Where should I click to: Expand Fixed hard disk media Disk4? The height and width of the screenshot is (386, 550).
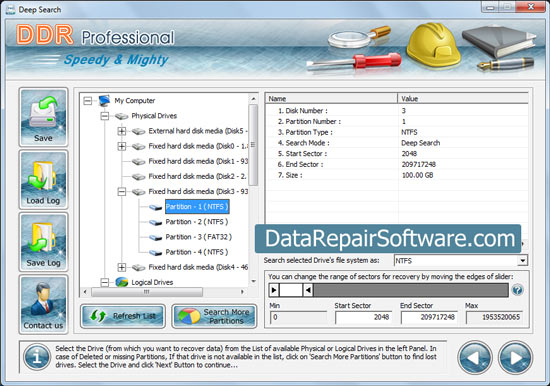tap(122, 267)
